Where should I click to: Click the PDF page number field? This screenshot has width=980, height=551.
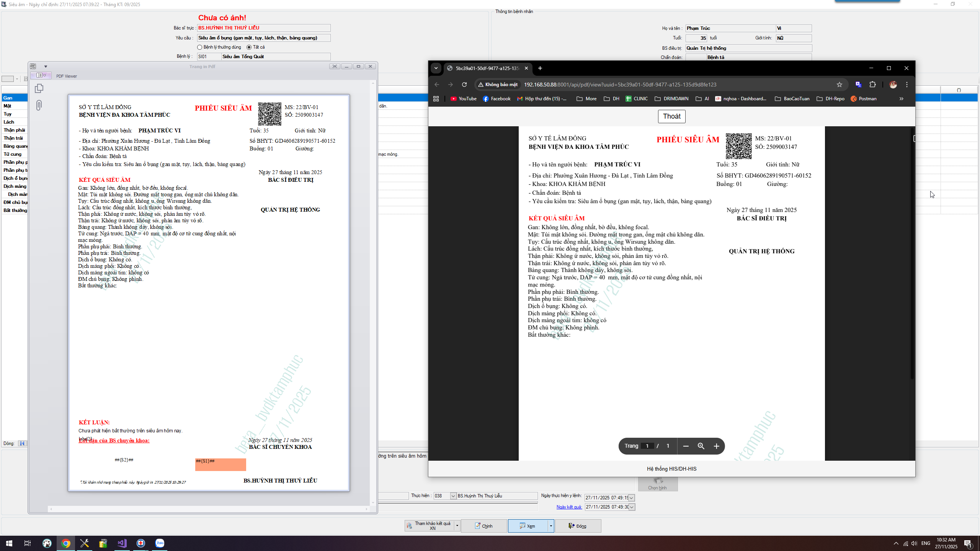tap(647, 446)
